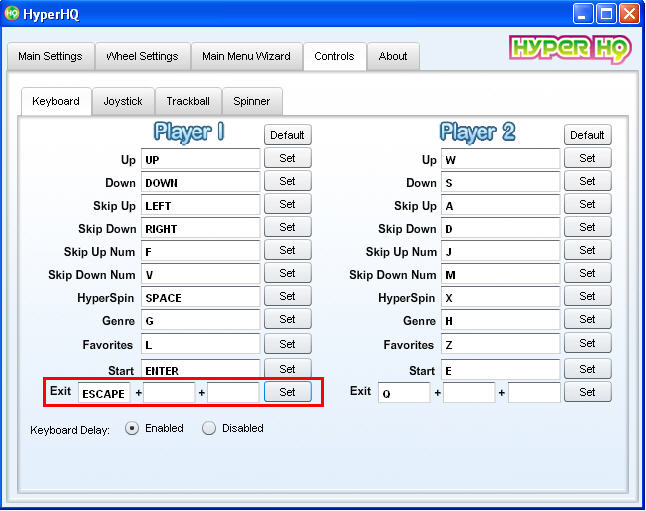Minimize the HyperHQ window

583,14
